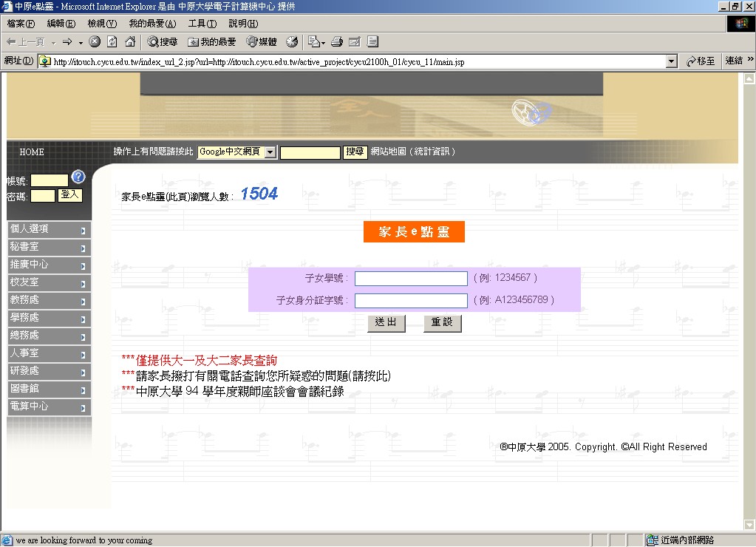
Task: Click the page icon beside the address URL
Action: coord(45,62)
